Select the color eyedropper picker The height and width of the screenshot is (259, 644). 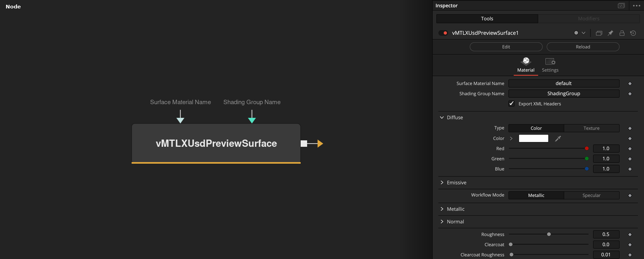(x=558, y=138)
